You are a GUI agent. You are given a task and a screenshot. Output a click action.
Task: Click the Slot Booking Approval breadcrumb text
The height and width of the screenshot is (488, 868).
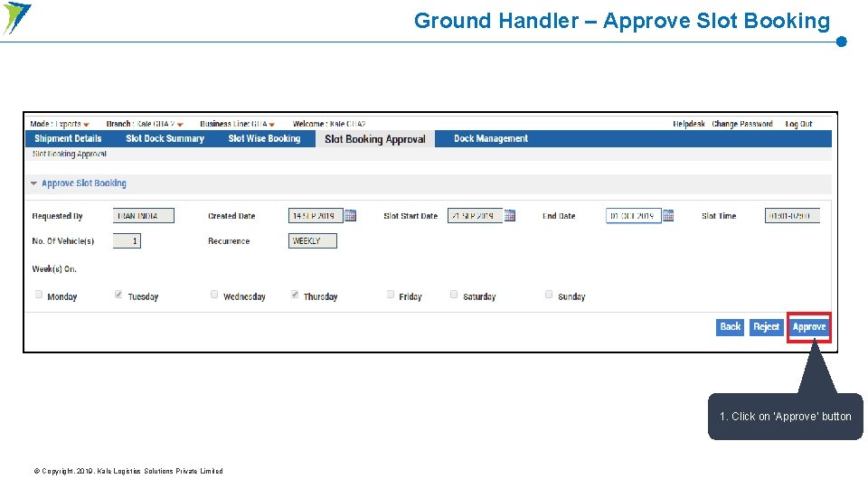(70, 154)
